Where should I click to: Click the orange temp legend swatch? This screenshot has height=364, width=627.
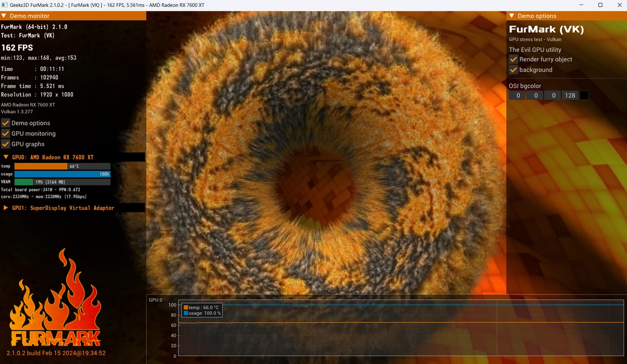click(x=186, y=308)
